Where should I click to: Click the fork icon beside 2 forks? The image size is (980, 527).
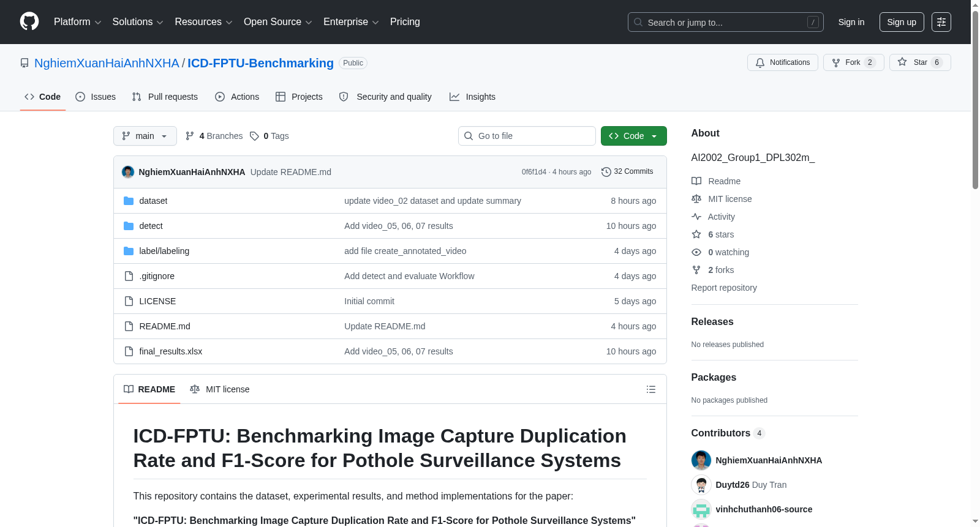[x=696, y=270]
